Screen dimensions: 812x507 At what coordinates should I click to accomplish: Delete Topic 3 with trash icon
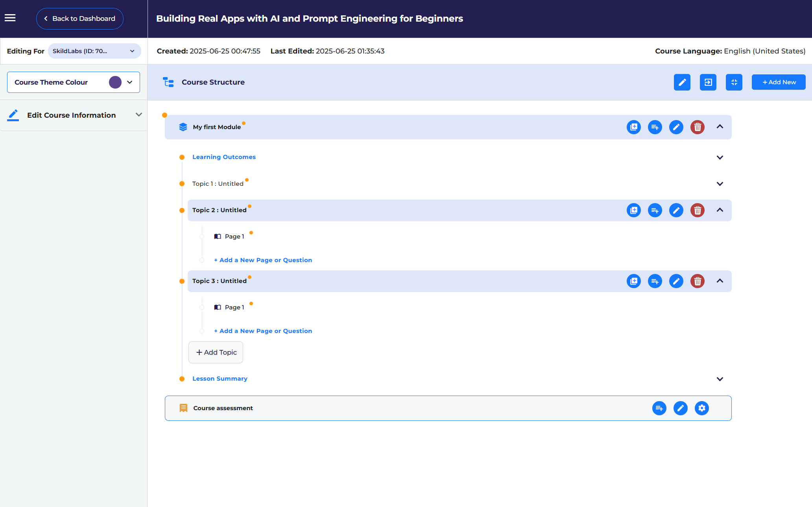pos(697,281)
